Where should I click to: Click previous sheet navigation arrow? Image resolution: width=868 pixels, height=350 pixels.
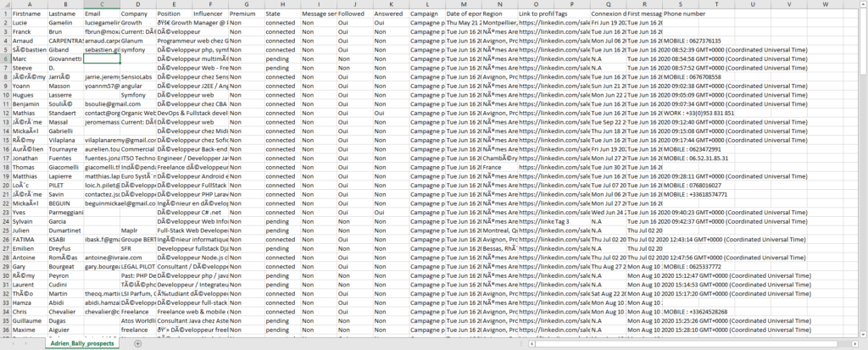tap(11, 343)
